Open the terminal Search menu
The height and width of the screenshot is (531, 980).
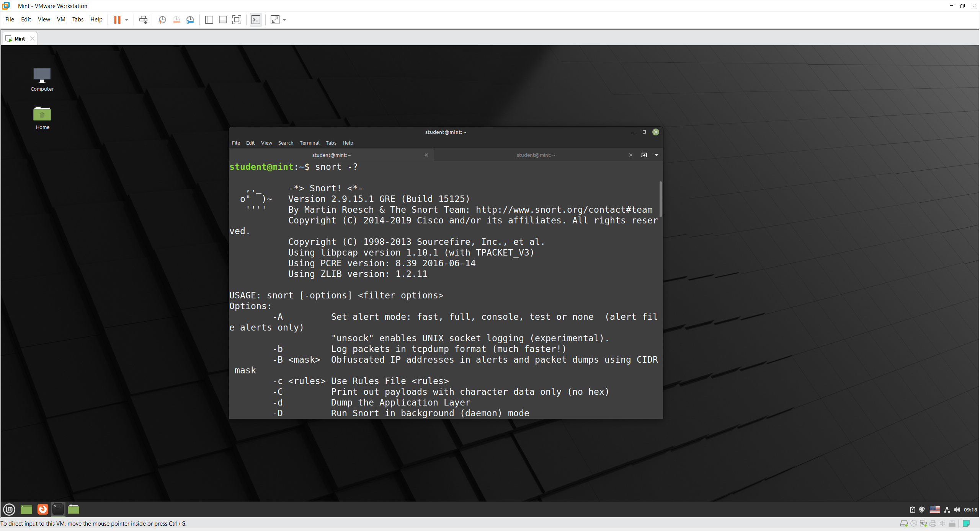pyautogui.click(x=286, y=143)
